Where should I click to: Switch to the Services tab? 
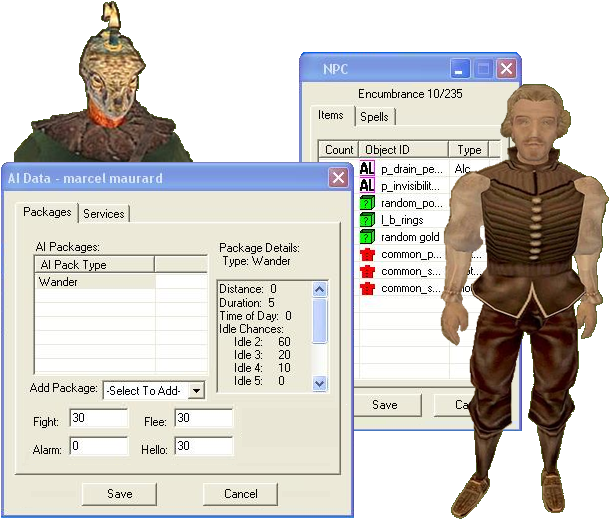104,214
